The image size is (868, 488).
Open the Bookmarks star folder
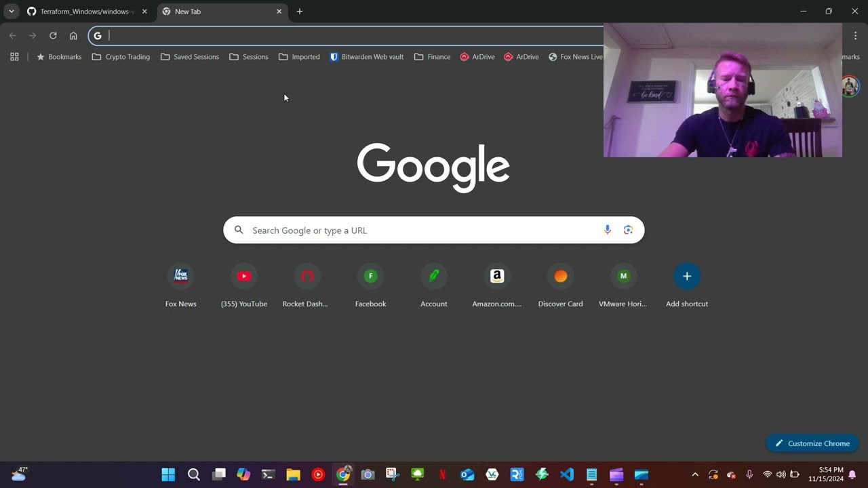coord(58,57)
